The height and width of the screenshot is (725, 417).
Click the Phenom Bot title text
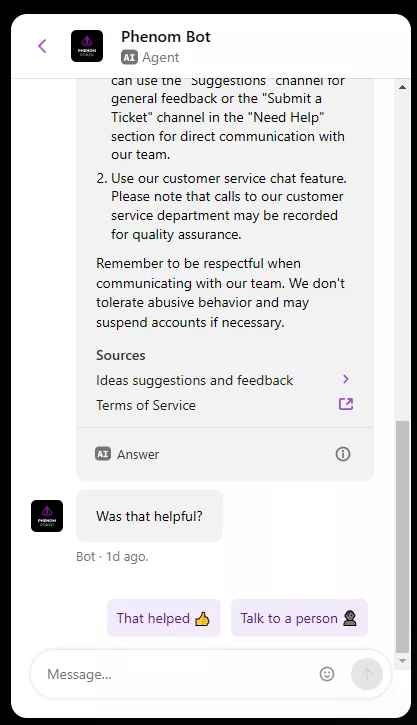coord(166,37)
